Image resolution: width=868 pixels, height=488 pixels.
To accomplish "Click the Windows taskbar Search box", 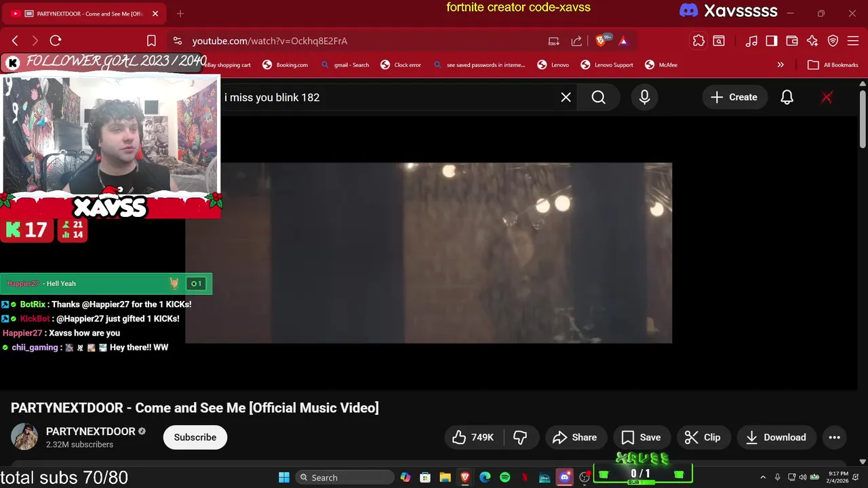I will 345,477.
